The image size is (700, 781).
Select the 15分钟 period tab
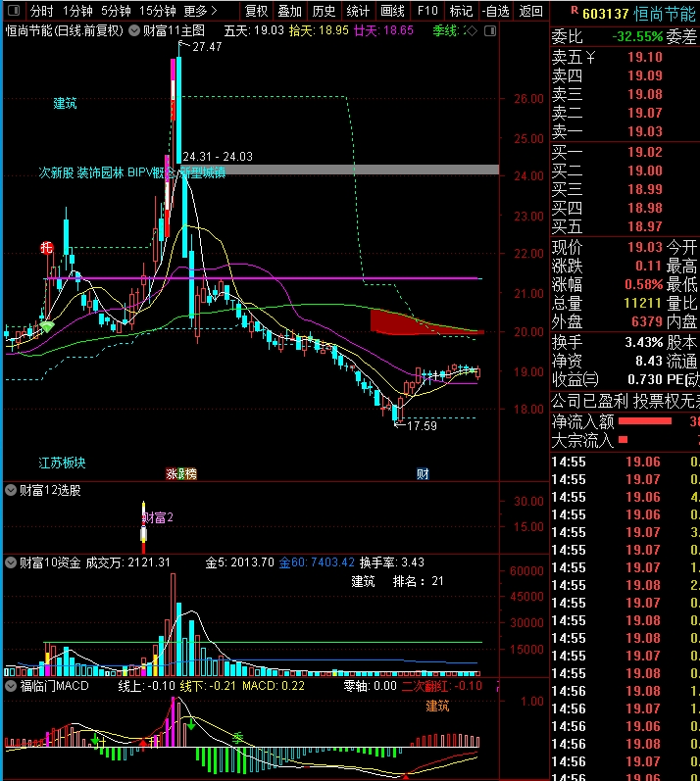coord(157,11)
